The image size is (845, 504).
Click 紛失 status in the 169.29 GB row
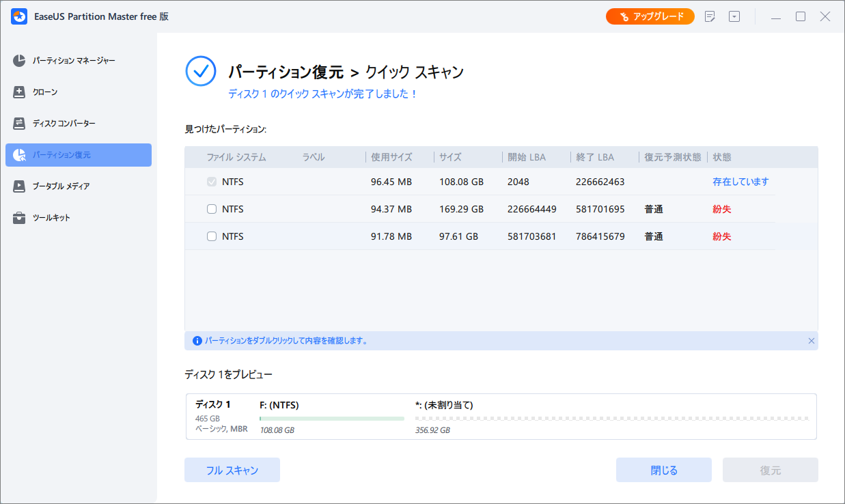721,209
